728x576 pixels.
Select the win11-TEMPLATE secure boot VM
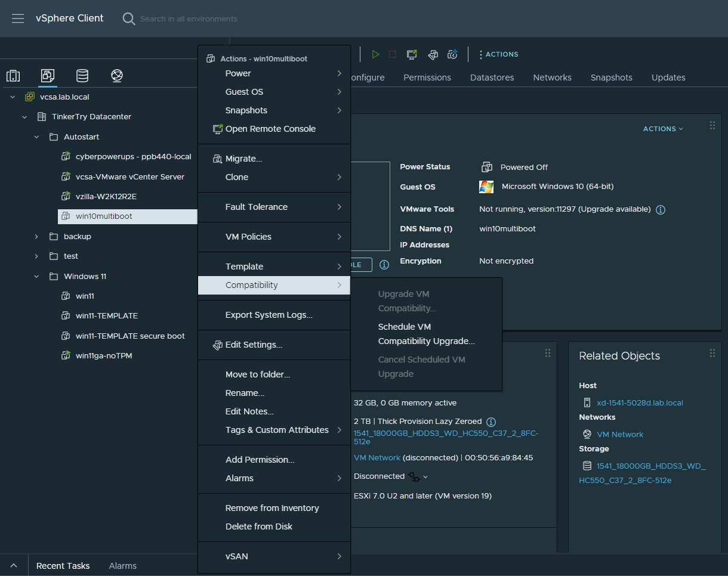pyautogui.click(x=130, y=336)
